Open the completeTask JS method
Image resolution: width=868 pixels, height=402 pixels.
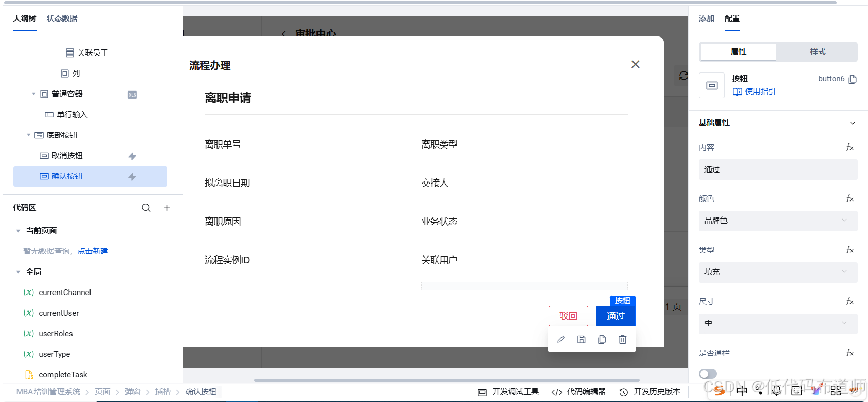point(63,375)
